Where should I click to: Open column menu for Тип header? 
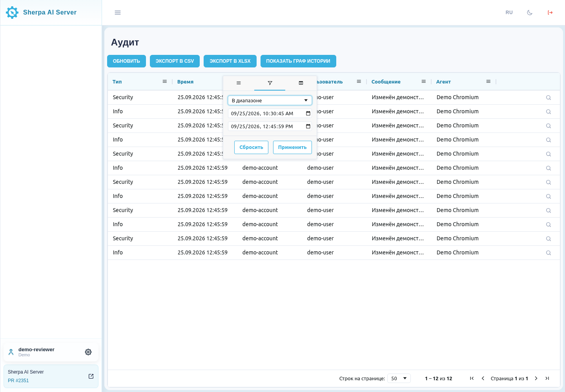[165, 82]
